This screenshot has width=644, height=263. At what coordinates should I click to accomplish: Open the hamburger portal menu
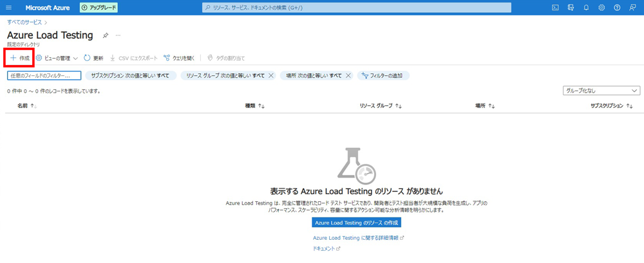pos(9,8)
